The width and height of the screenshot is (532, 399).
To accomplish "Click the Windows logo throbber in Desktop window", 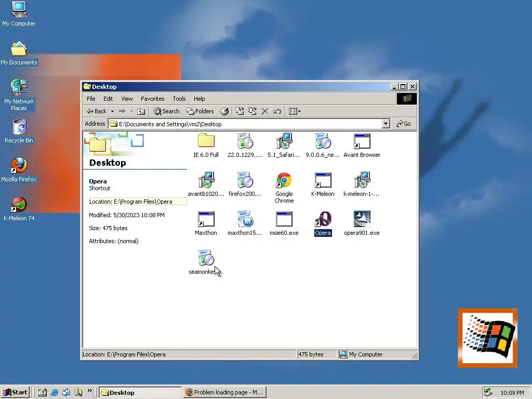I will click(x=407, y=99).
